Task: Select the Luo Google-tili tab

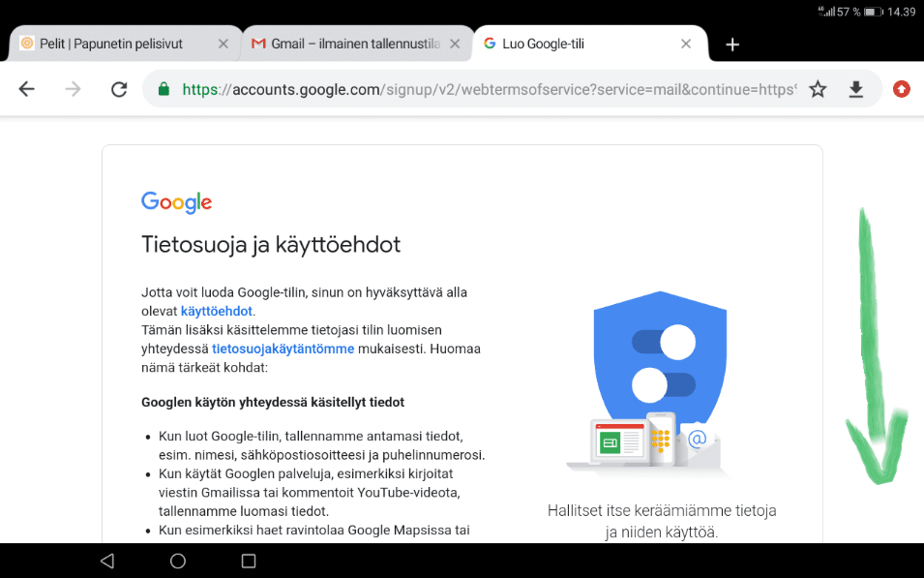Action: [589, 44]
